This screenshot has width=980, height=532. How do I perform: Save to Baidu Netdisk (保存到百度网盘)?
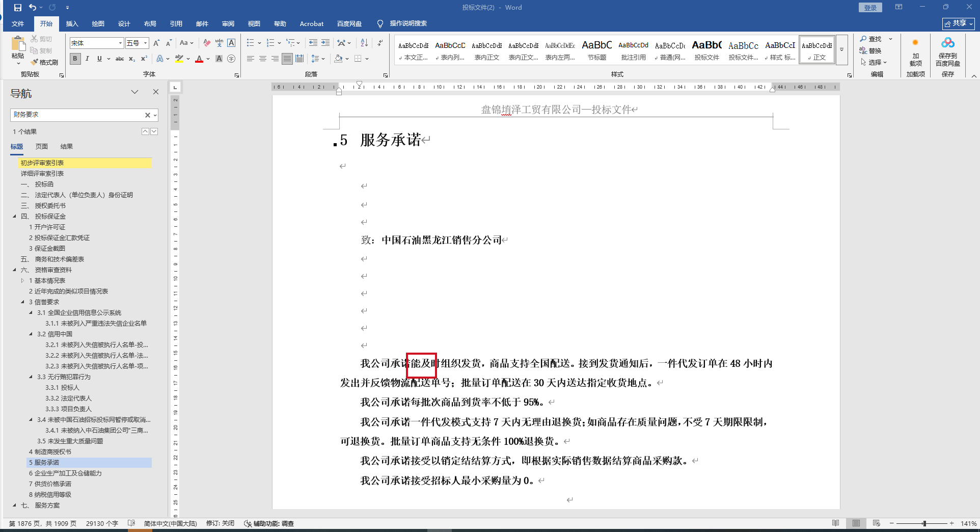(x=948, y=52)
